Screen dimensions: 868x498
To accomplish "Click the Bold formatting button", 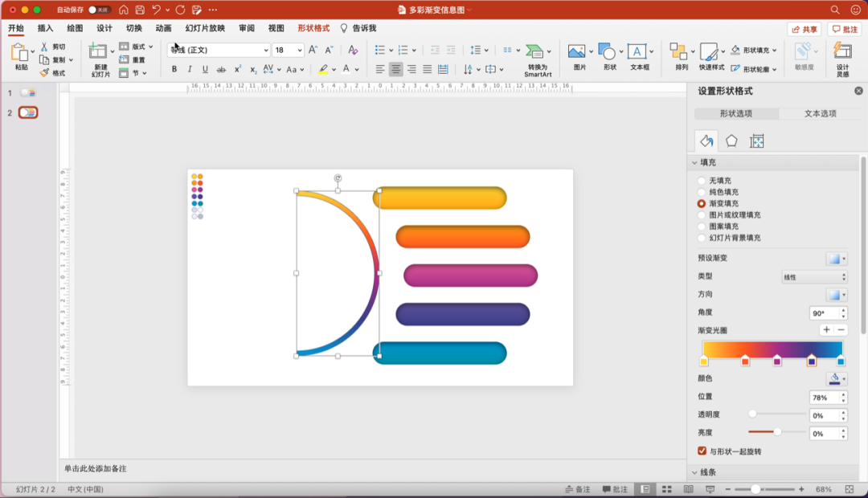I will click(x=174, y=70).
